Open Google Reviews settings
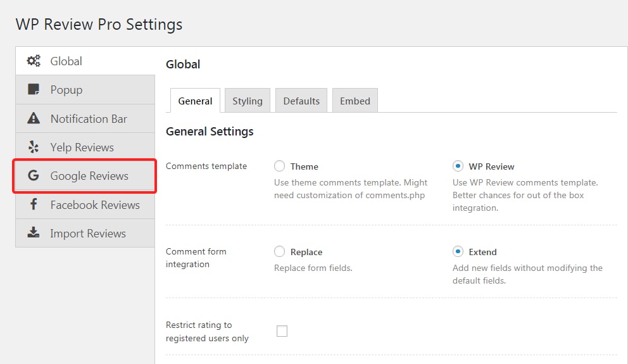 [85, 176]
